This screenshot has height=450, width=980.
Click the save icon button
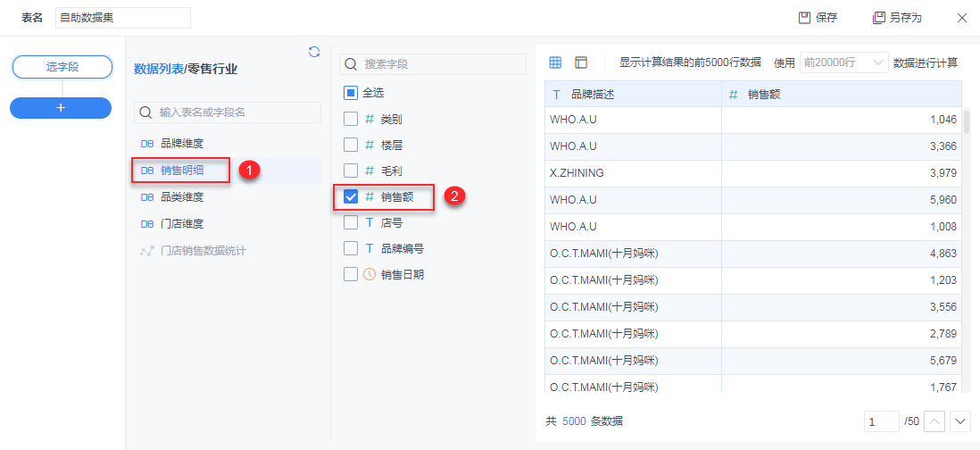[804, 18]
